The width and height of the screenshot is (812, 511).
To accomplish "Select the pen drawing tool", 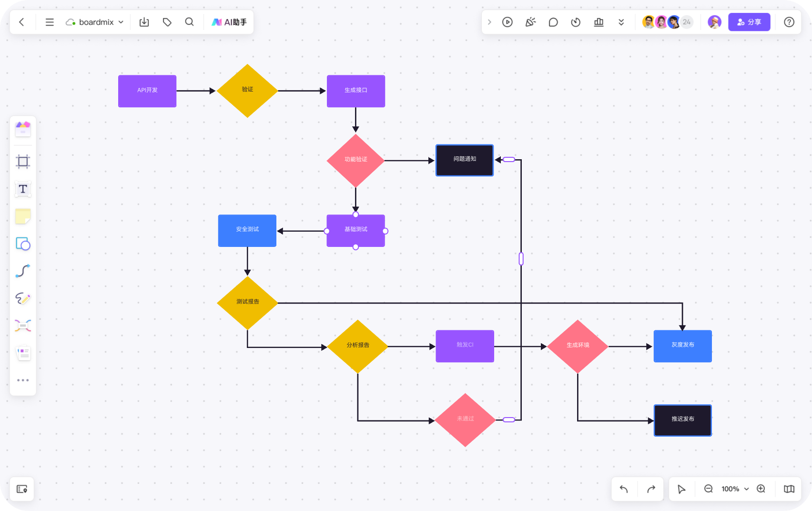I will pyautogui.click(x=23, y=299).
